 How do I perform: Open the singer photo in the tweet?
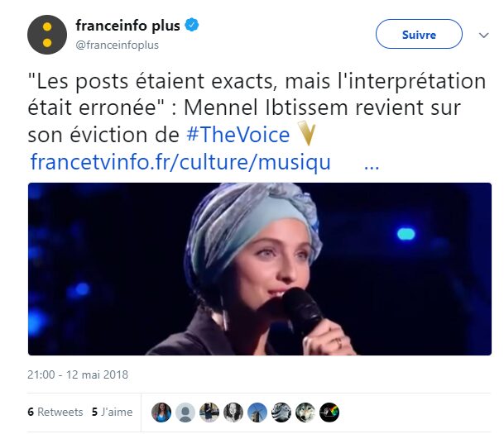click(260, 269)
